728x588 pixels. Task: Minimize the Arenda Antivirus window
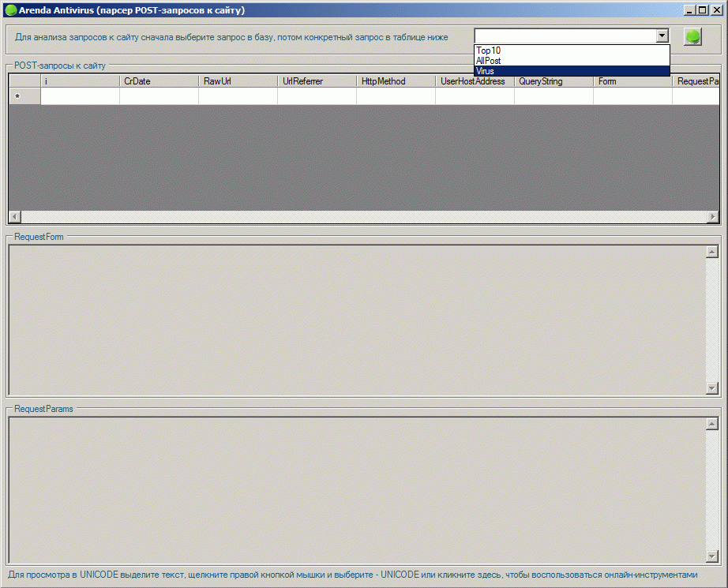pyautogui.click(x=690, y=9)
